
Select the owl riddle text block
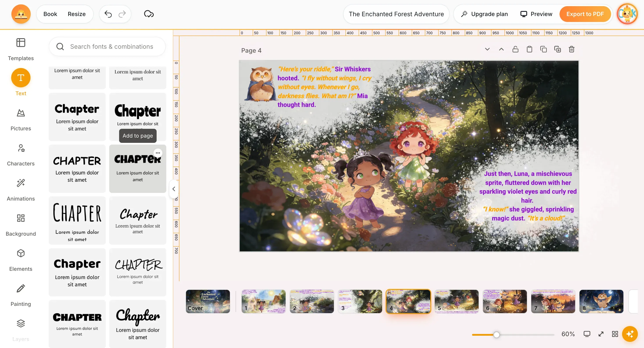click(x=324, y=87)
